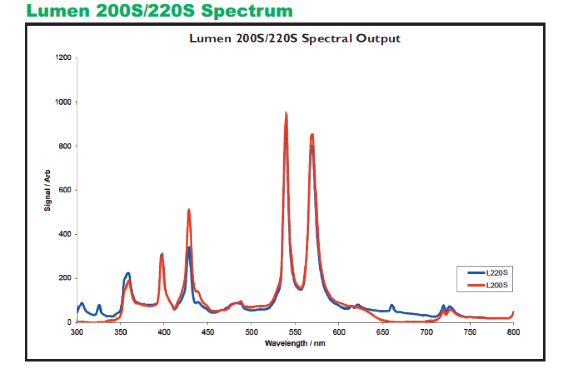This screenshot has width=568, height=369.
Task: Click the x-axis tick value 400
Action: (164, 332)
